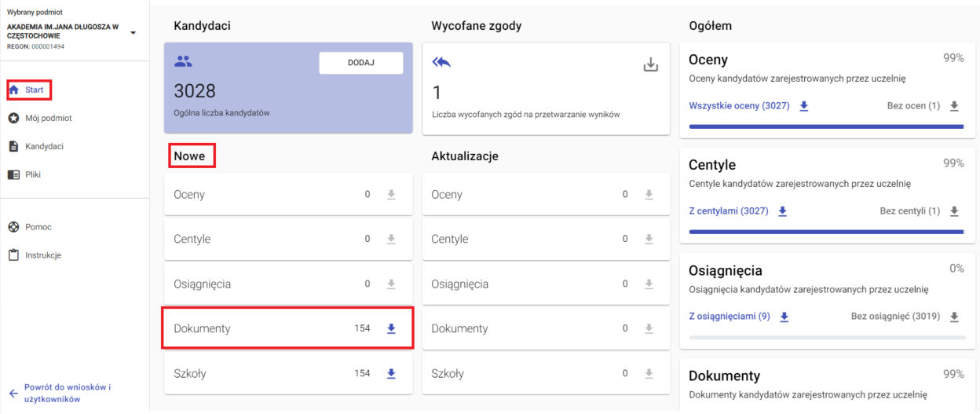Download Bez centyli list icon
Viewport: 980px width, 414px height.
click(954, 211)
